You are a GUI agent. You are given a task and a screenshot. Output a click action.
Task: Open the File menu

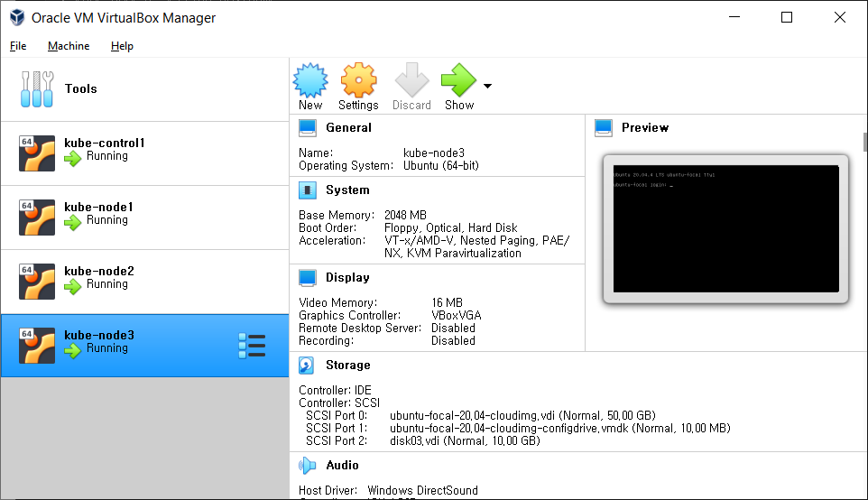(x=18, y=46)
